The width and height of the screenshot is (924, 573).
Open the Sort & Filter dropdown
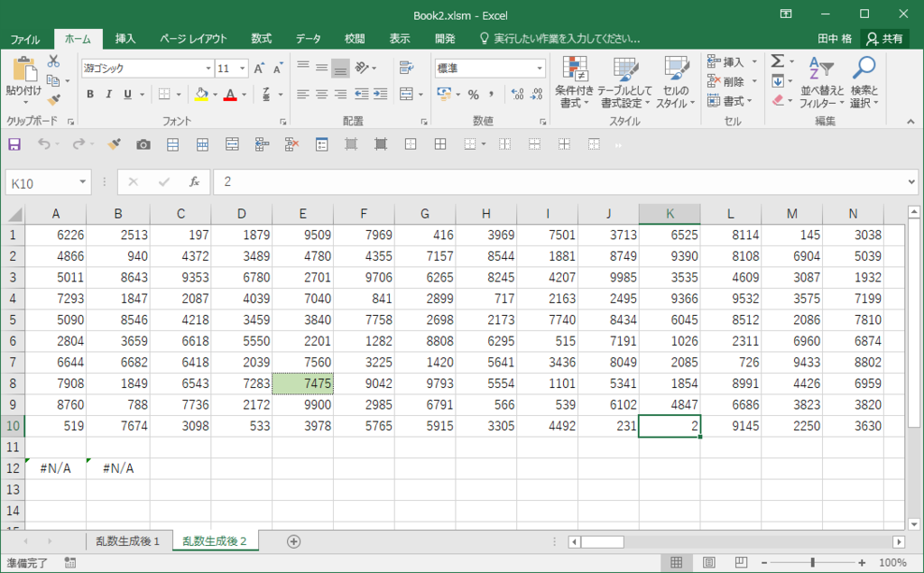click(821, 82)
